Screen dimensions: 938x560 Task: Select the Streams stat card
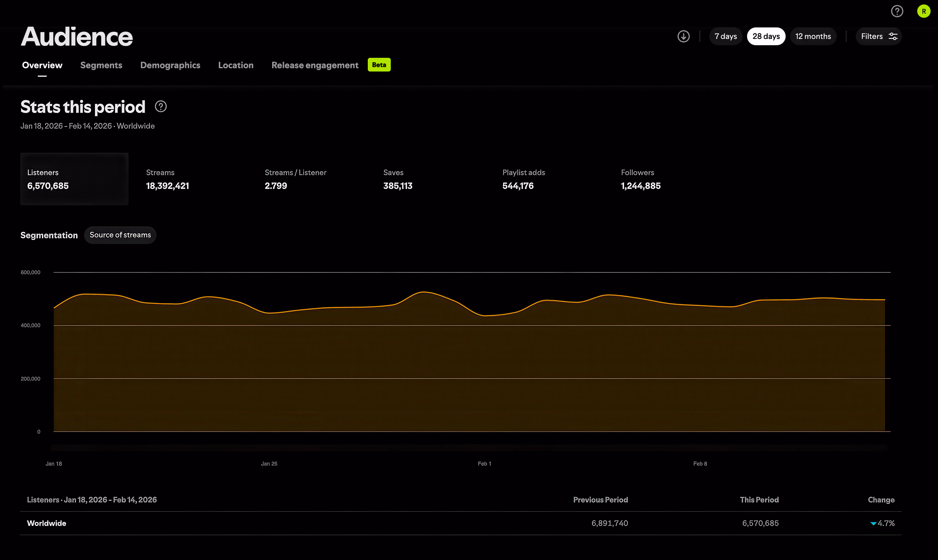coord(168,179)
